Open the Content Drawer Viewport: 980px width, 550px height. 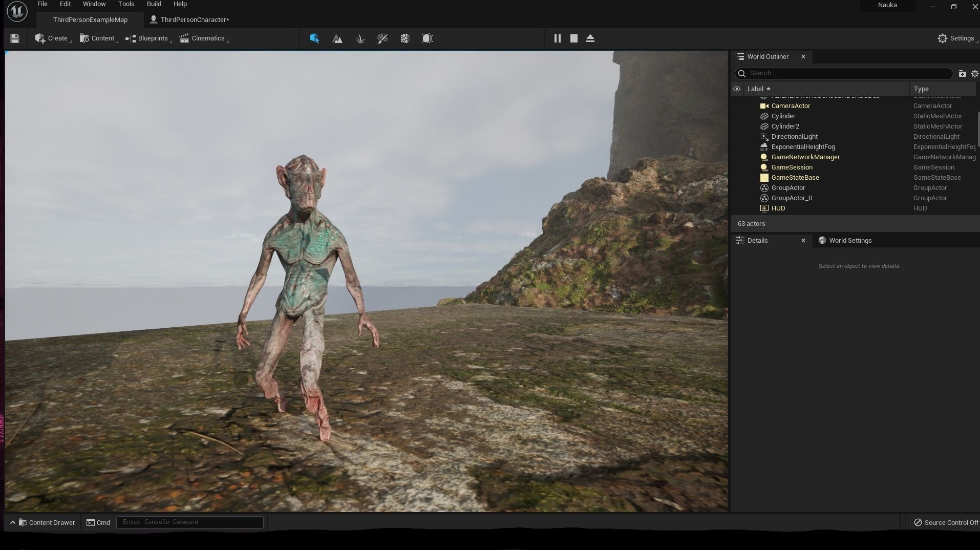pyautogui.click(x=43, y=522)
